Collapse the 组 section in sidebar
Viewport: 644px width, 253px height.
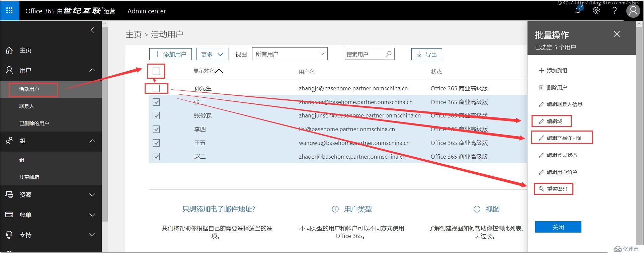tap(92, 141)
